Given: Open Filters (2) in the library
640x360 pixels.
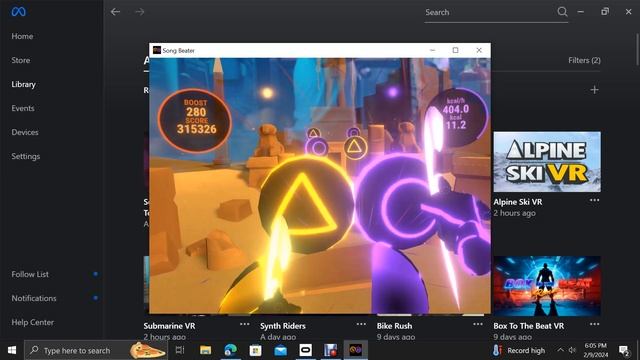Looking at the screenshot, I should click(584, 60).
